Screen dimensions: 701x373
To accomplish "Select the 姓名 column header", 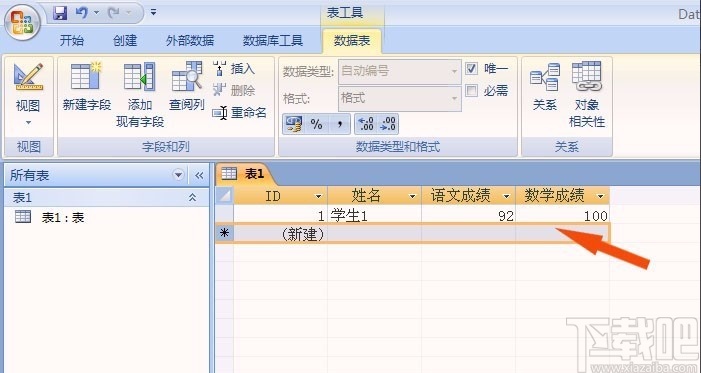I will pyautogui.click(x=374, y=195).
